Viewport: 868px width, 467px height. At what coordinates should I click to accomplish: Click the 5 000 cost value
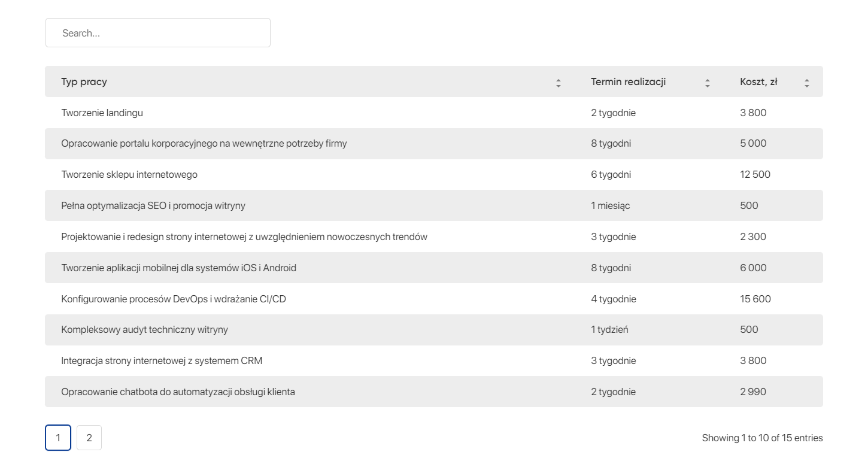tap(753, 144)
